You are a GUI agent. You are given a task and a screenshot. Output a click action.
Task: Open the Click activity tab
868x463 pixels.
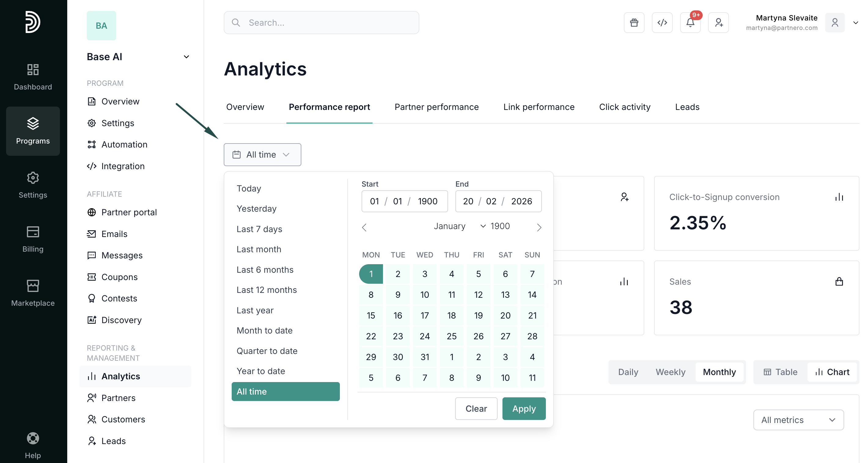tap(624, 107)
